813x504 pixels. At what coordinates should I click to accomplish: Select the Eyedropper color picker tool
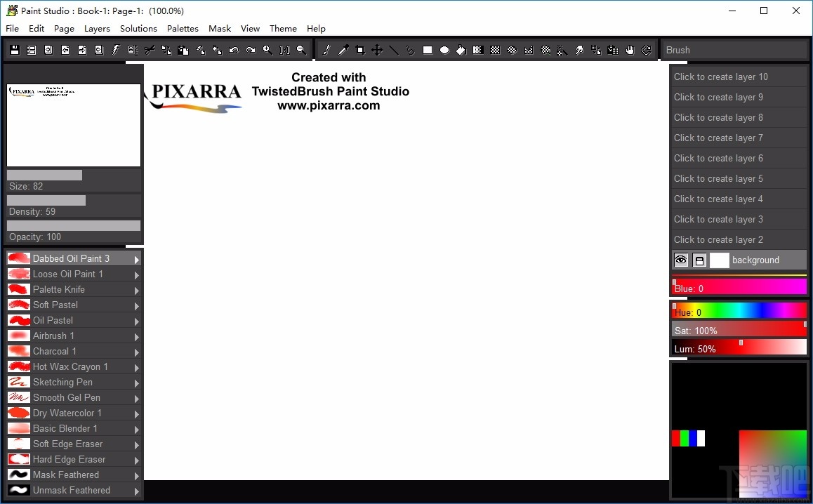pos(343,50)
